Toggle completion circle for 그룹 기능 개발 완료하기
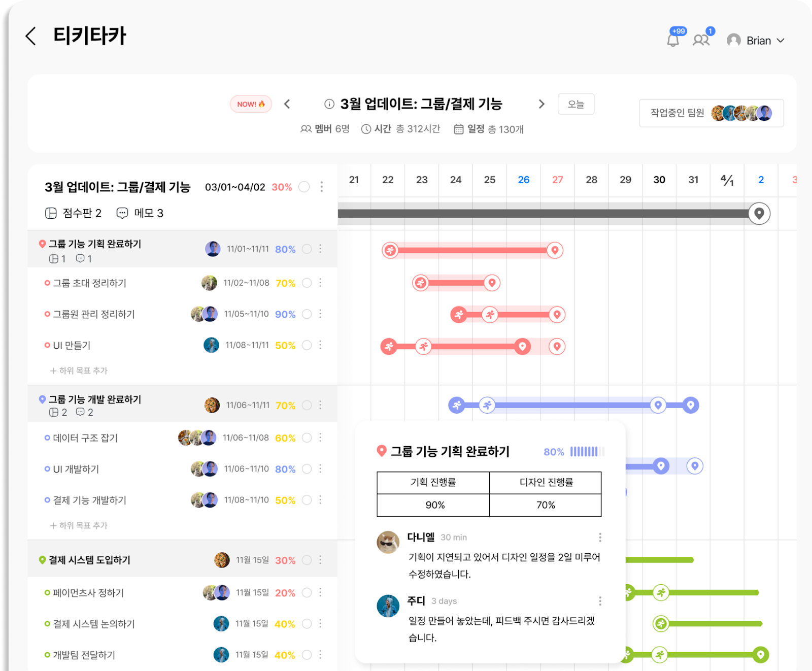This screenshot has height=671, width=812. (307, 405)
